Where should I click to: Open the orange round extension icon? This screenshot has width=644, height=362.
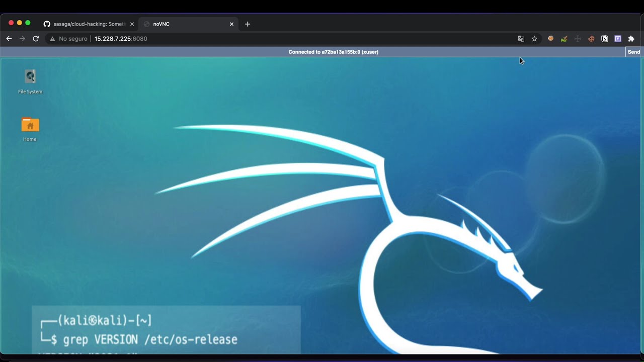[550, 39]
